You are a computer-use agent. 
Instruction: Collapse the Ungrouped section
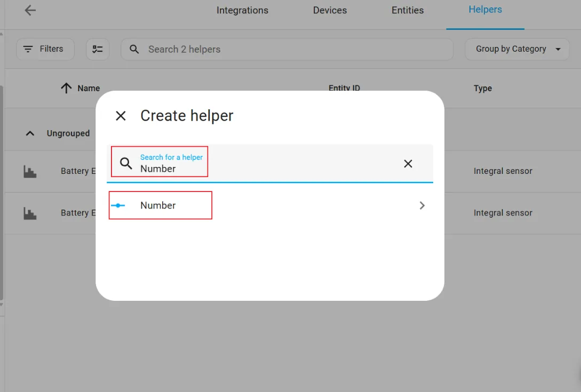30,133
